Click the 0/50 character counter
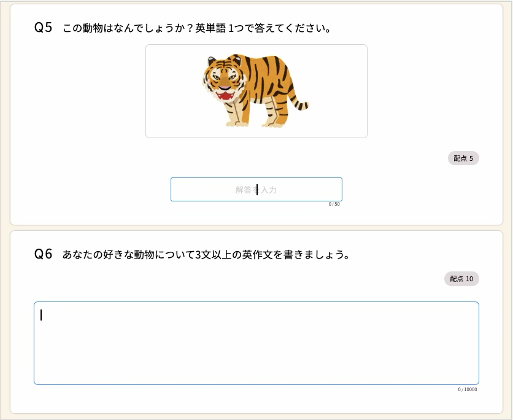This screenshot has width=513, height=420. (334, 204)
